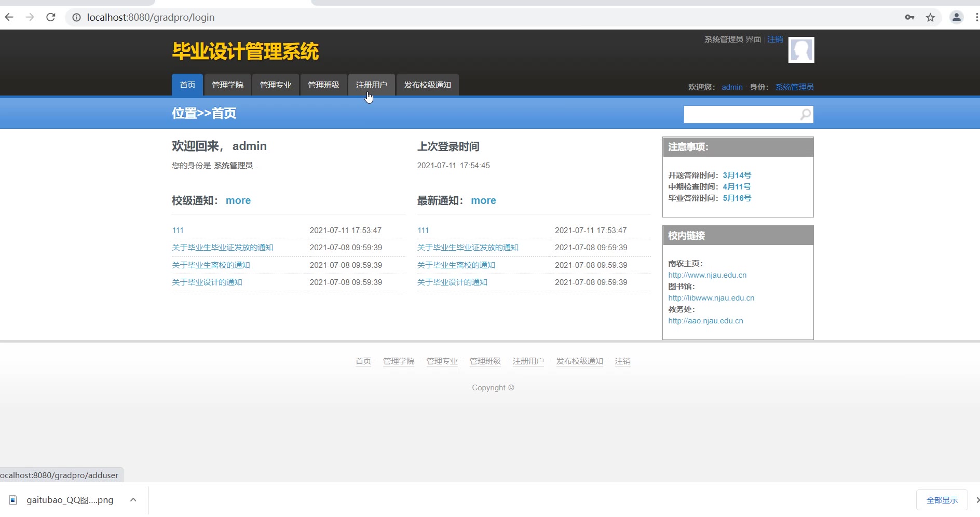
Task: Click the 系统管理员 identity link
Action: (795, 87)
